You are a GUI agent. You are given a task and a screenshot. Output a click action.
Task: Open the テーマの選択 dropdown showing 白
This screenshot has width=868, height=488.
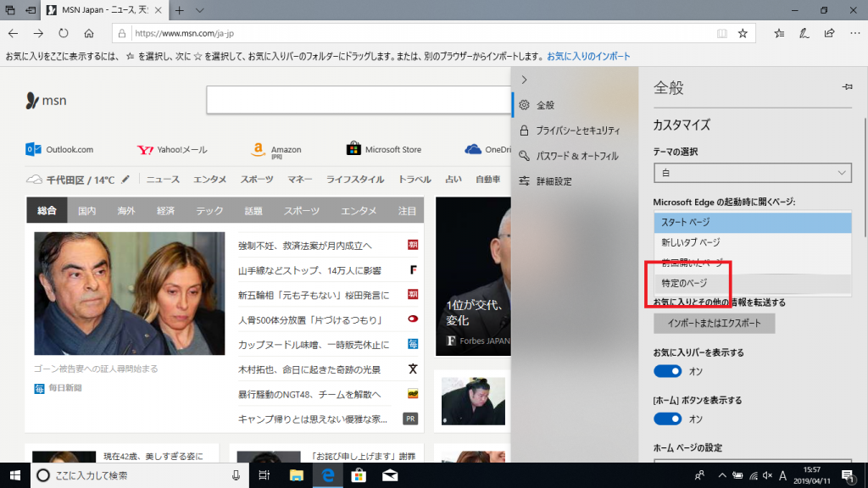(x=752, y=173)
